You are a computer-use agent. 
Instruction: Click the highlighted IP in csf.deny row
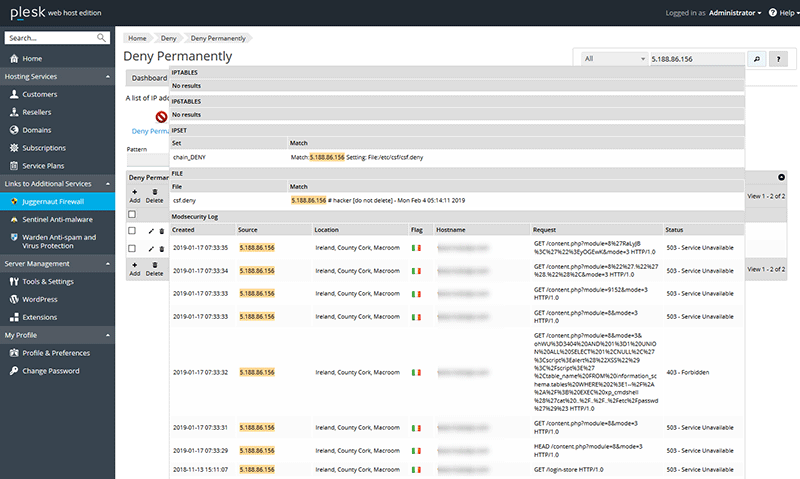(309, 200)
